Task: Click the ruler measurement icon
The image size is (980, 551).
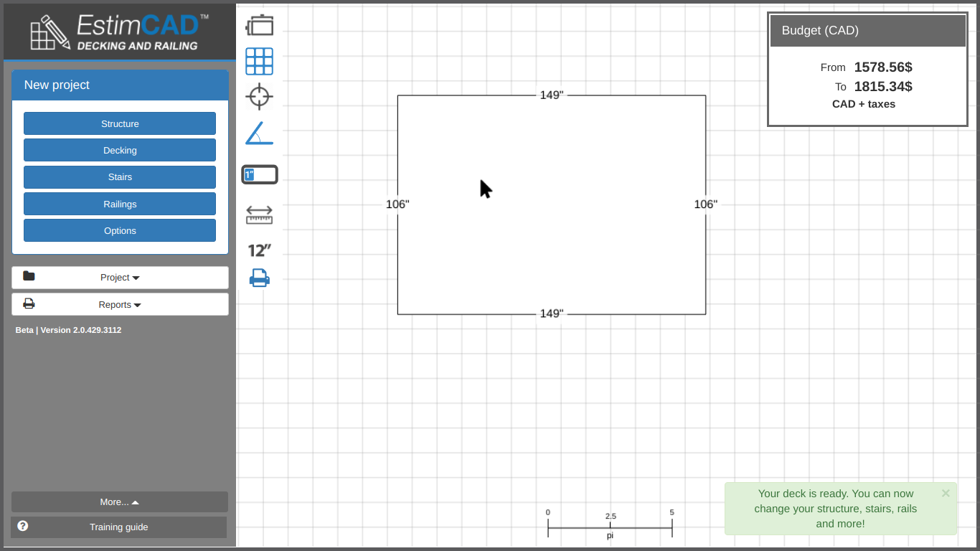Action: [x=260, y=215]
